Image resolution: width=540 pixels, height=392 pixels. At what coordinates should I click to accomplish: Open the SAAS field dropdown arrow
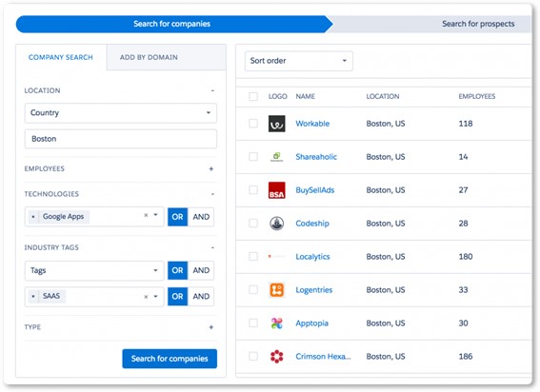coord(155,296)
